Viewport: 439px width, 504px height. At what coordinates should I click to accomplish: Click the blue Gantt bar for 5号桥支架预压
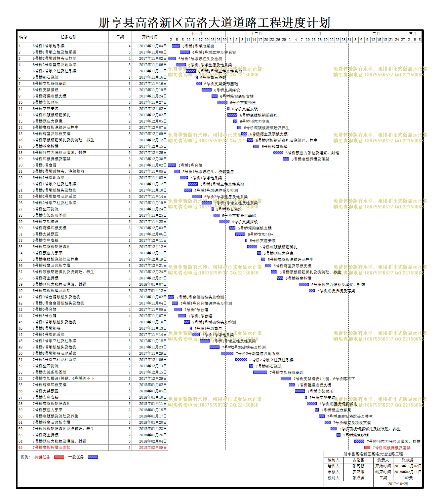[x=240, y=234]
